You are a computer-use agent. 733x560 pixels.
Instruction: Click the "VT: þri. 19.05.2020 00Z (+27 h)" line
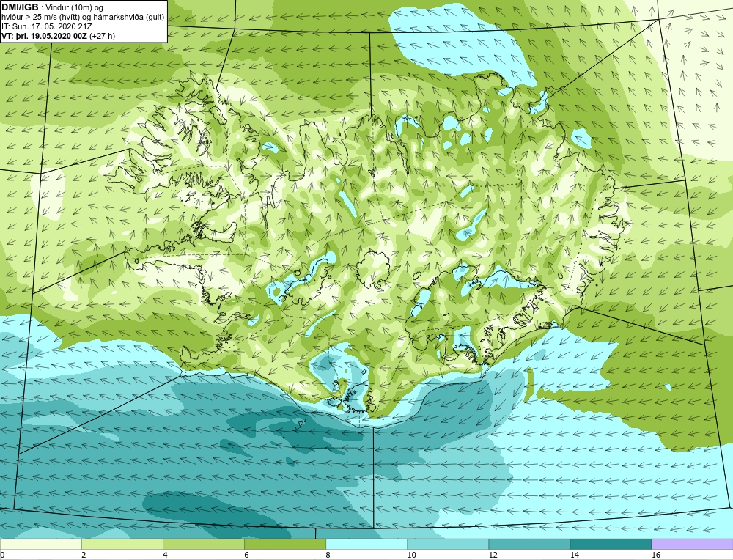coord(59,35)
